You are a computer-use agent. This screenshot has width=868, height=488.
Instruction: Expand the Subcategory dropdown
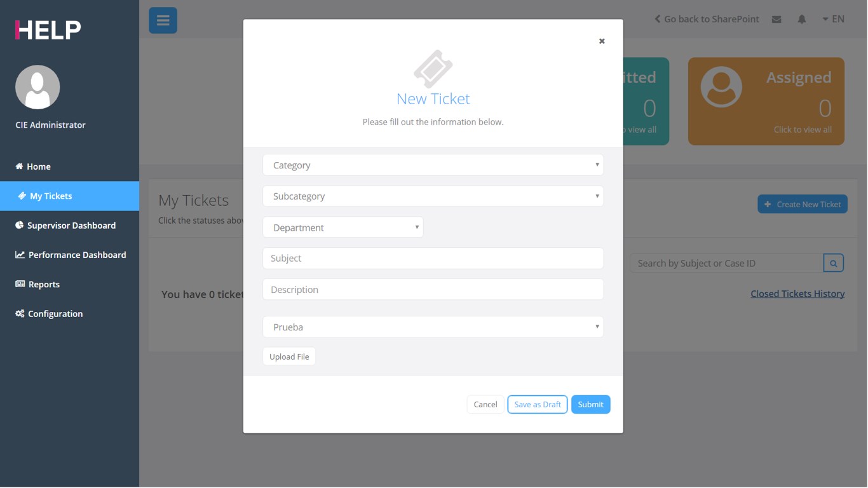point(433,196)
